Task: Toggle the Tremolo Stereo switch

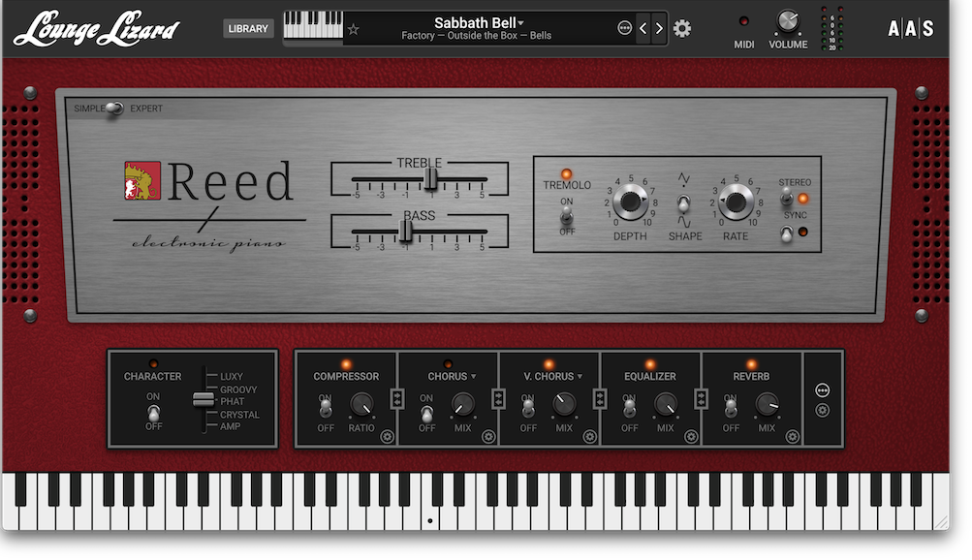Action: (x=787, y=198)
